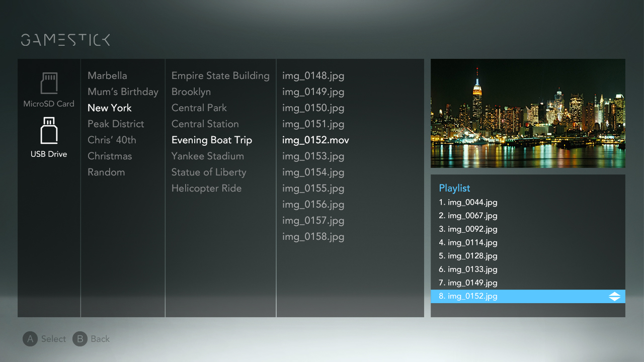Open the Mum's Birthday folder
The image size is (644, 362).
(x=123, y=92)
